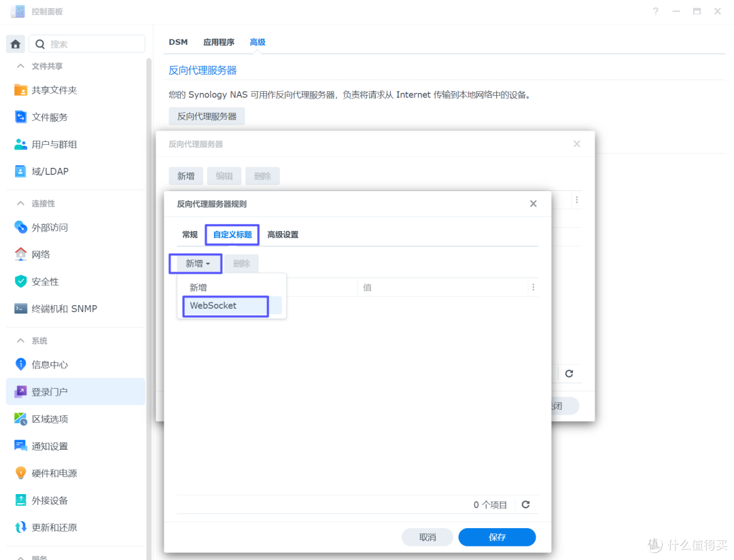The height and width of the screenshot is (560, 734).
Task: Choose 新增 entry in the dropdown menu
Action: 231,287
